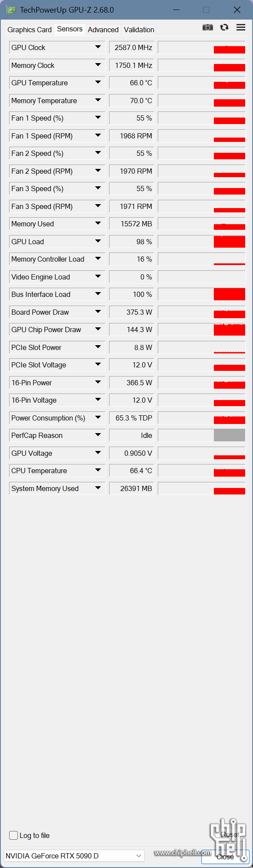253x868 pixels.
Task: Click the refresh sensors icon
Action: 224,27
